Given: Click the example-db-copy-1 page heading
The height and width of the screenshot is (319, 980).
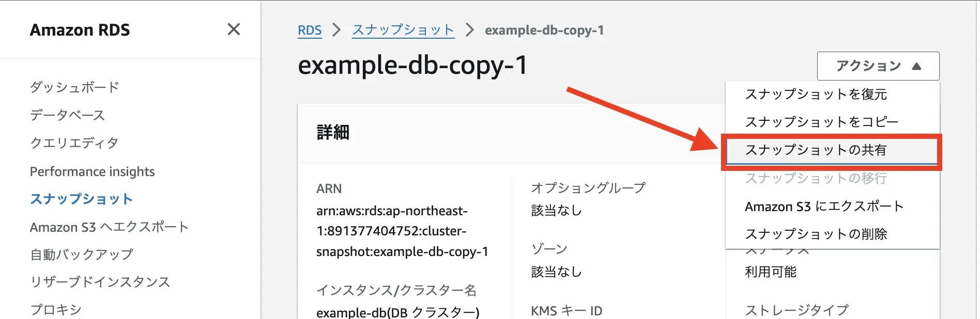Looking at the screenshot, I should [412, 66].
